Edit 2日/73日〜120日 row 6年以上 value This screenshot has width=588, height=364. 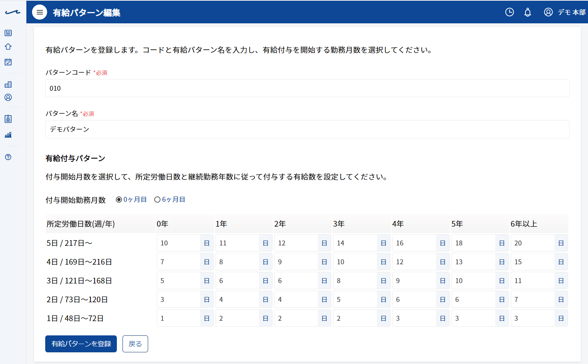533,299
